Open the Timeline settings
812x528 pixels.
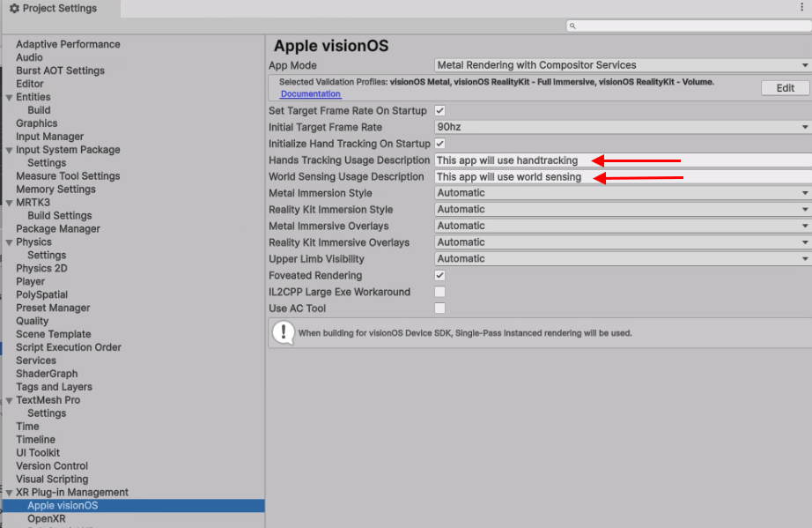pyautogui.click(x=35, y=440)
